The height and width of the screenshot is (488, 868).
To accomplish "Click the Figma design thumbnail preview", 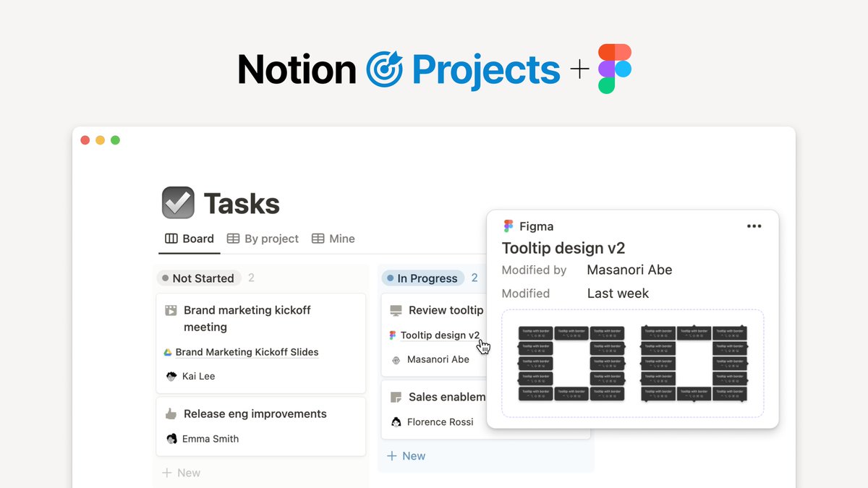I will click(633, 364).
